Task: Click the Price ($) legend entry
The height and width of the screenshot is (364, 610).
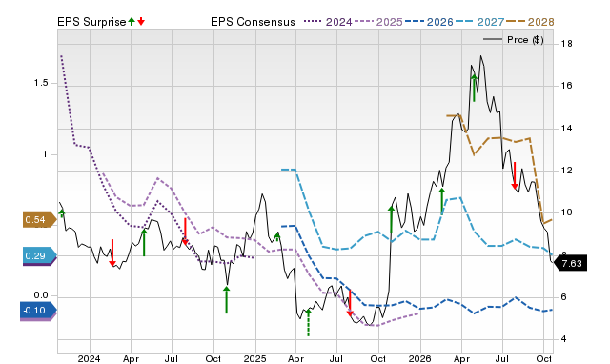Action: (513, 40)
